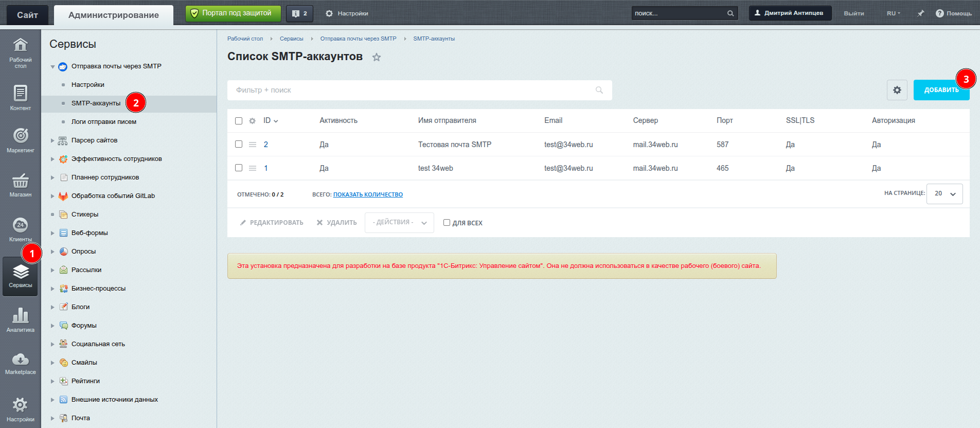
Task: Click the Сервисы breadcrumb link
Action: pos(292,39)
